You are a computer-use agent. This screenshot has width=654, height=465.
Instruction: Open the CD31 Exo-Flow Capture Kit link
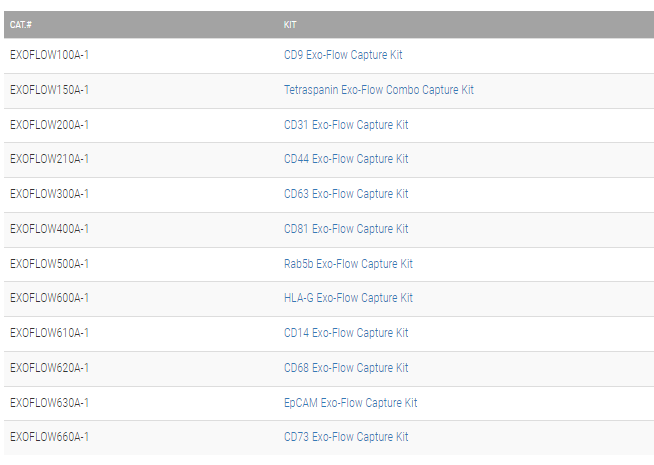346,125
